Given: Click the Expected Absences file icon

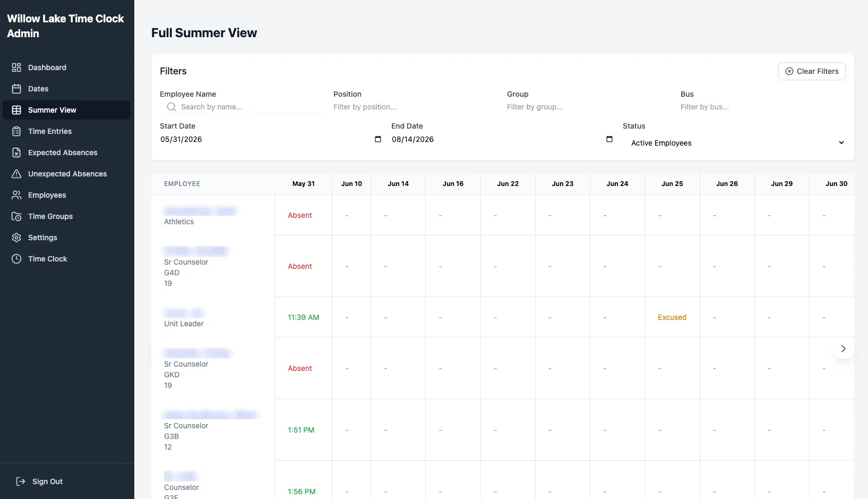Looking at the screenshot, I should tap(16, 153).
